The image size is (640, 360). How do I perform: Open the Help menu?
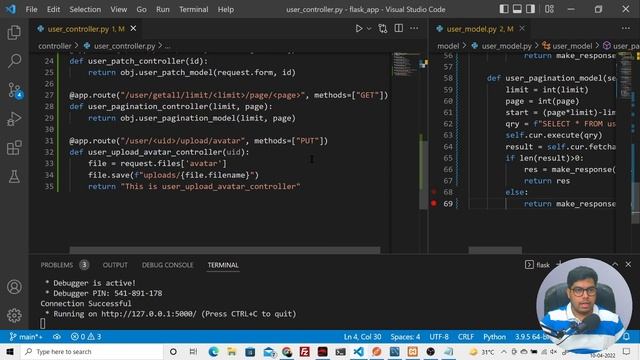click(x=226, y=9)
